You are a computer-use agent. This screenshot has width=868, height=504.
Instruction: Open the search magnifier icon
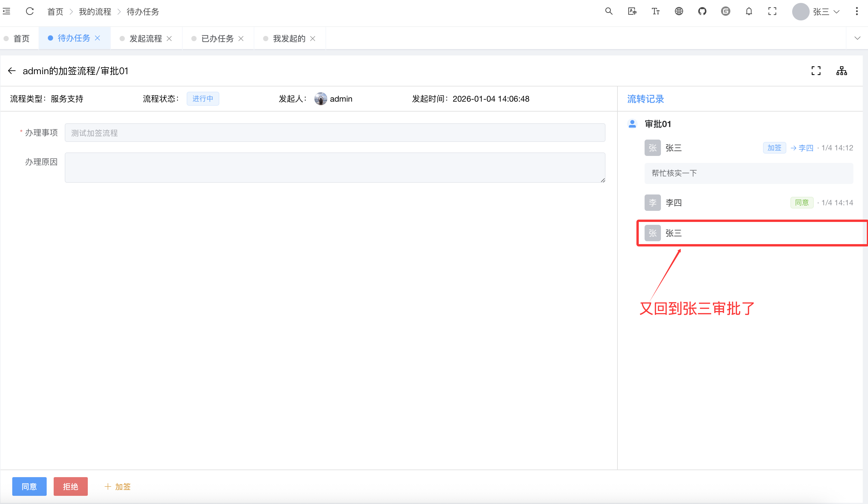[609, 11]
